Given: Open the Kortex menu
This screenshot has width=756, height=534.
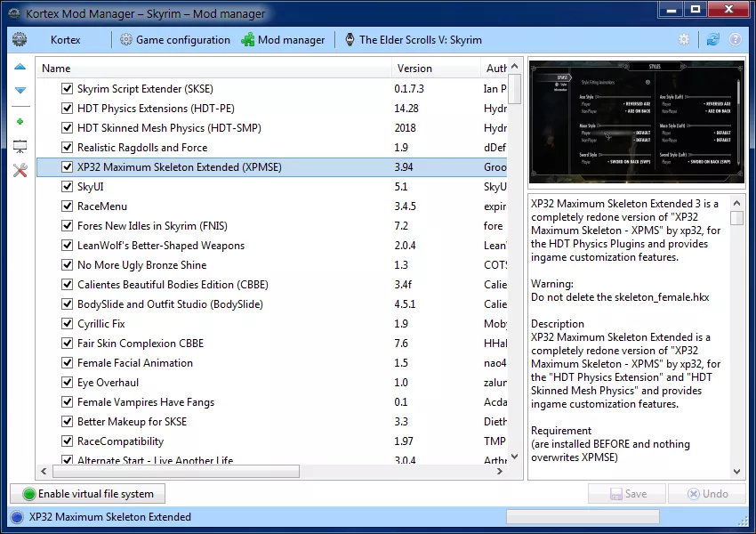Looking at the screenshot, I should [x=65, y=40].
